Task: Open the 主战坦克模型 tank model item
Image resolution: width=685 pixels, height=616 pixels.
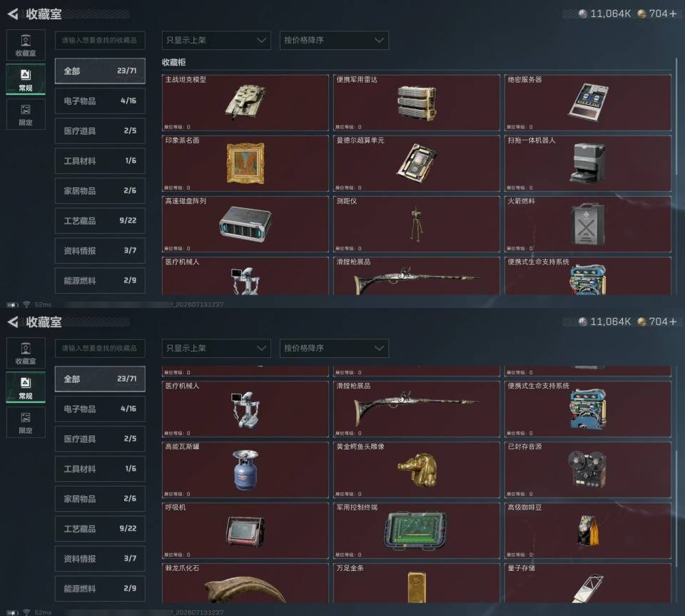Action: (x=245, y=103)
